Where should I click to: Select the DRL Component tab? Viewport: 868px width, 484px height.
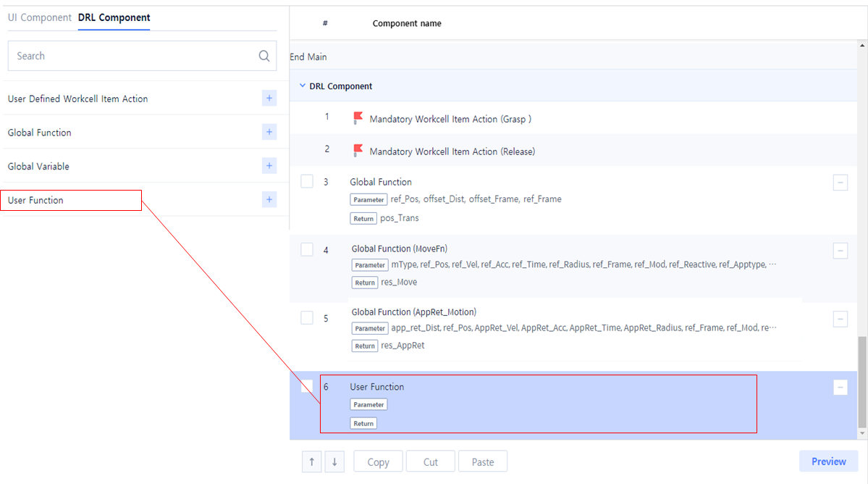(114, 17)
